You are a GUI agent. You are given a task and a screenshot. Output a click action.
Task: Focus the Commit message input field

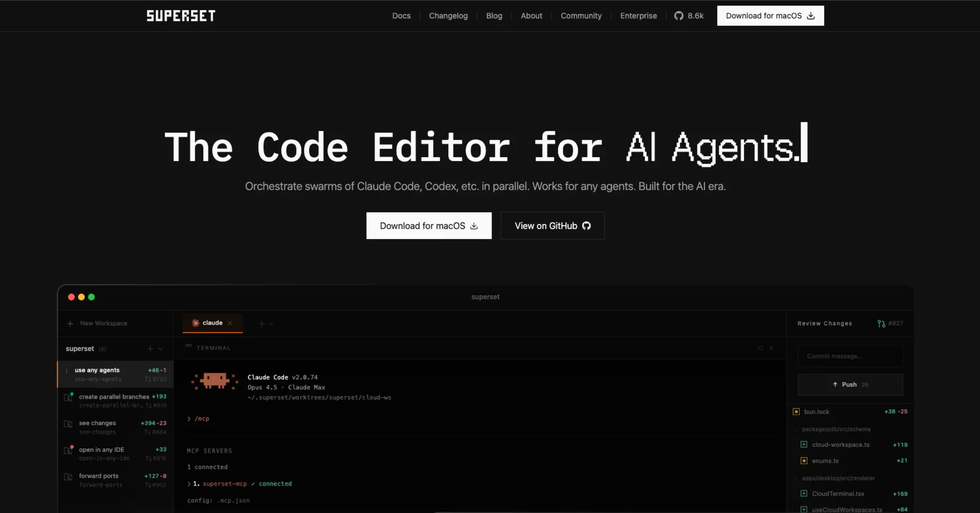point(850,356)
